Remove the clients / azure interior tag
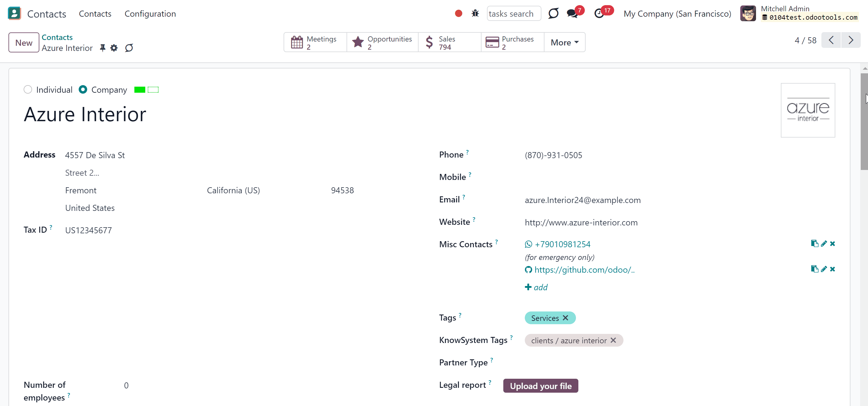The height and width of the screenshot is (406, 868). 613,340
